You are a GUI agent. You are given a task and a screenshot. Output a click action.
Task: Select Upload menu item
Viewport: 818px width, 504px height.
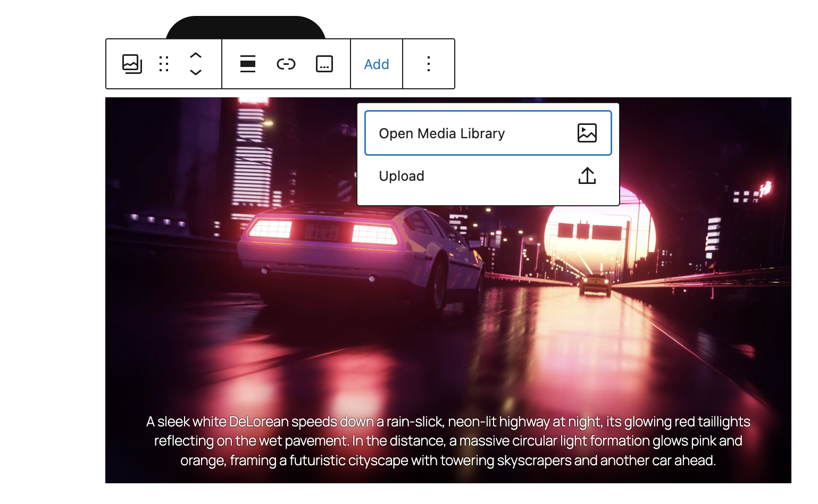pos(488,176)
